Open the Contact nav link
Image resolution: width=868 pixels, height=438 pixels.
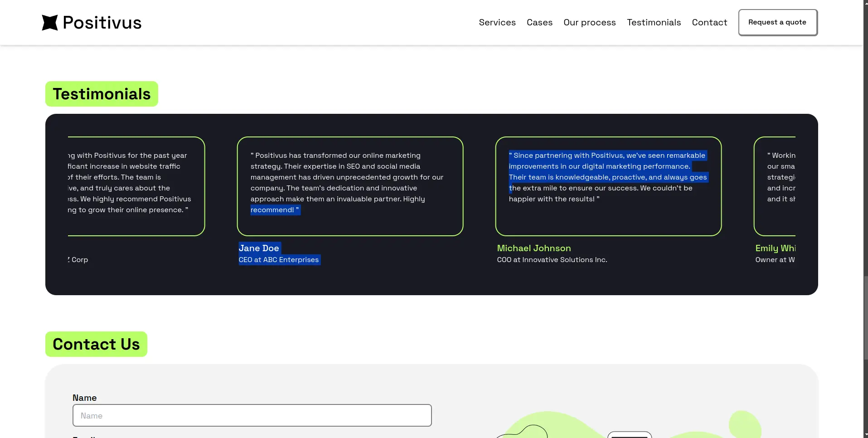coord(709,23)
